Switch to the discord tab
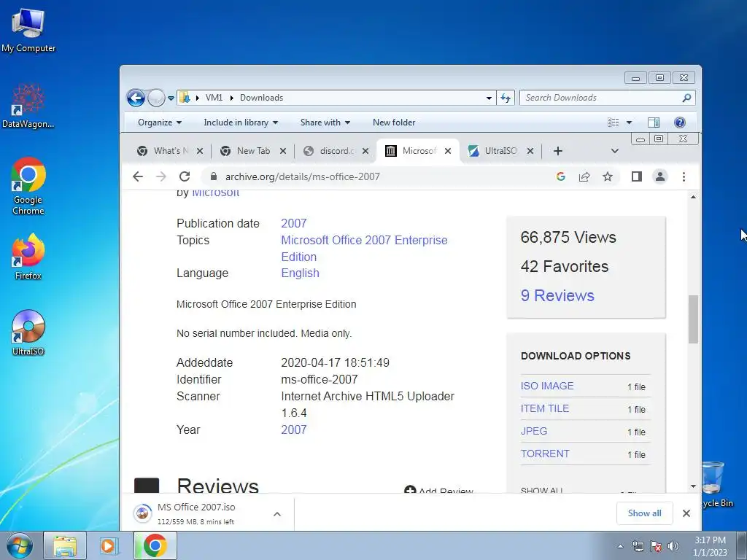The image size is (747, 560). click(x=336, y=151)
